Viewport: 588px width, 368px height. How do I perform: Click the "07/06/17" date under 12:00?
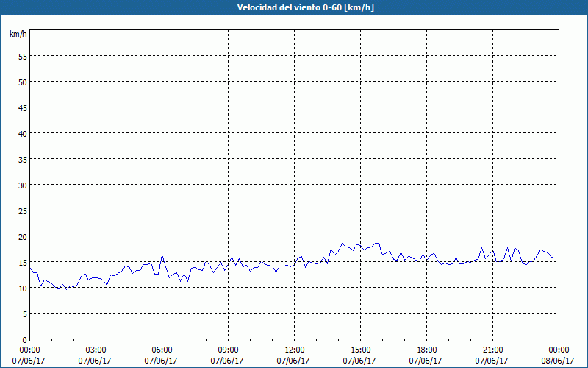pos(293,361)
